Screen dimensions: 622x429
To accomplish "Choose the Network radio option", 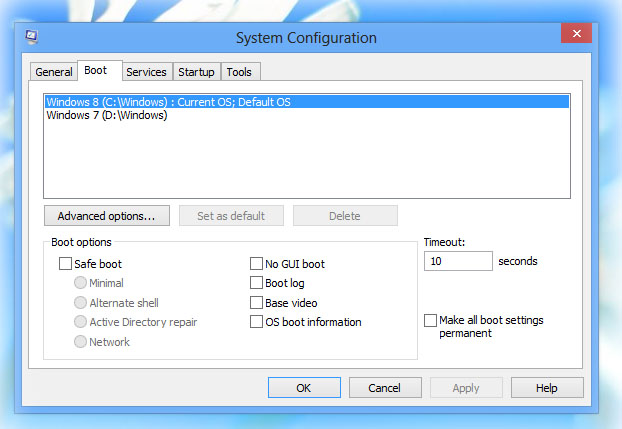I will click(80, 341).
